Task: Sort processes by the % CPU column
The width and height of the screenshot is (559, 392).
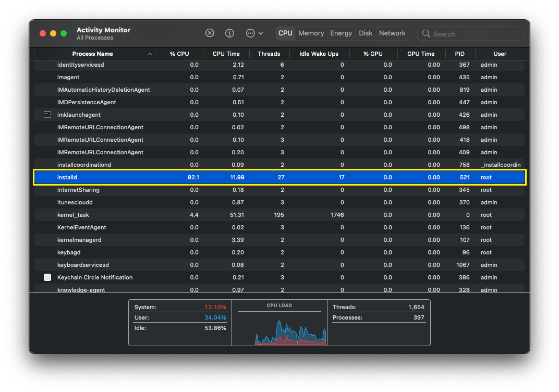Action: 179,54
